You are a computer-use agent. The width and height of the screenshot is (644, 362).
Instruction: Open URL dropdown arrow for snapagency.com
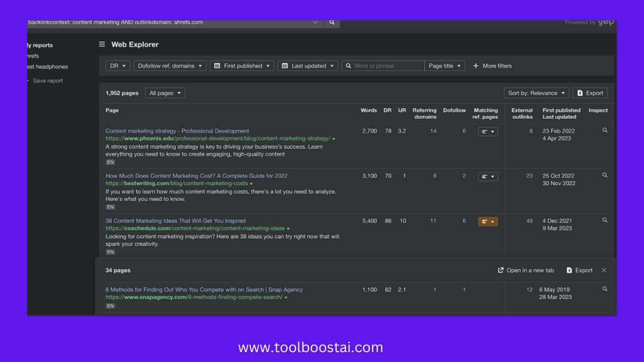coord(286,298)
